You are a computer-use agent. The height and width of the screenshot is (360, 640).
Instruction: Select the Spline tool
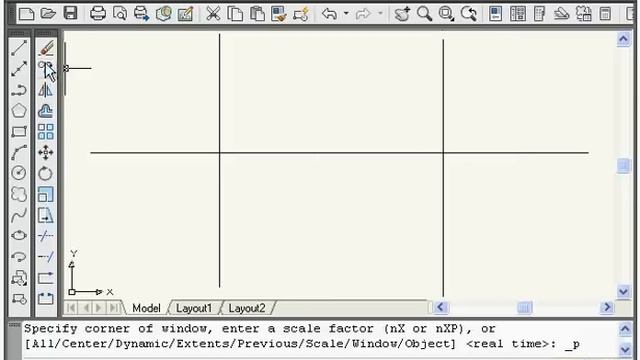coord(19,215)
